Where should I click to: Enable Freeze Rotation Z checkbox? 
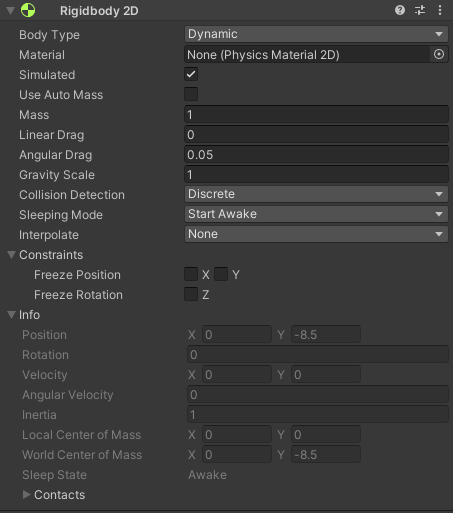(191, 294)
